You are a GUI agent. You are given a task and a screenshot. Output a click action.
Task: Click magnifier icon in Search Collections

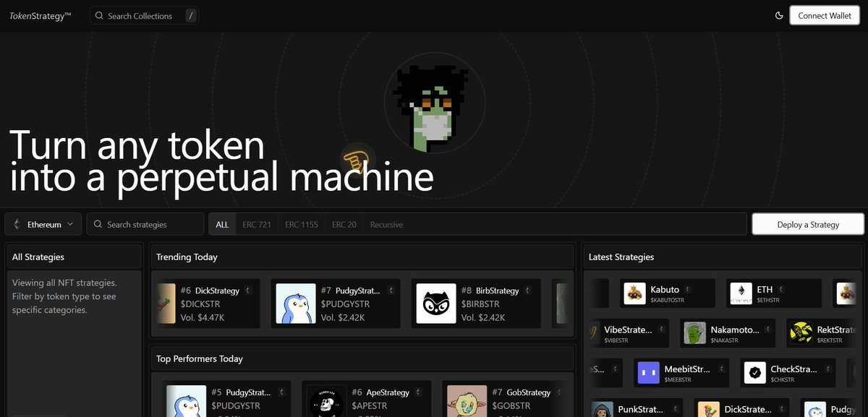click(x=99, y=15)
